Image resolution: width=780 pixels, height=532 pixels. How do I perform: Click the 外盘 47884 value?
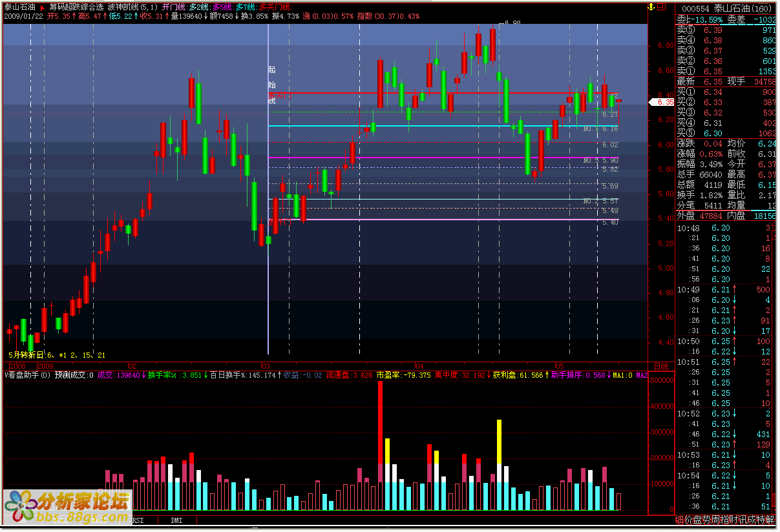point(710,216)
